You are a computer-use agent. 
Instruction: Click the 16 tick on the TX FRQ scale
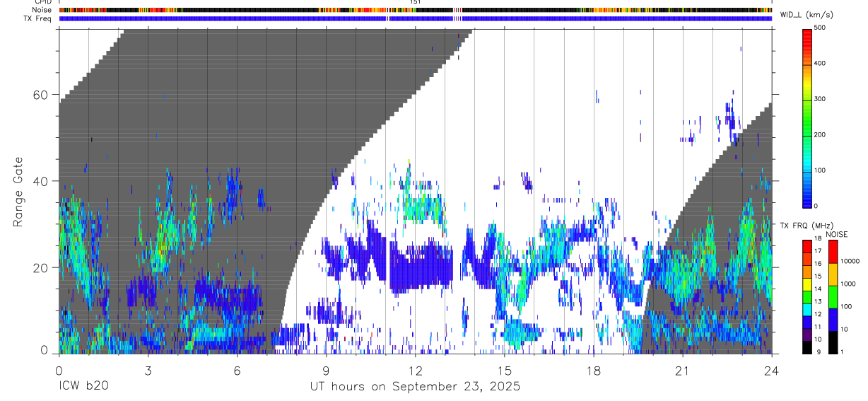coord(818,264)
